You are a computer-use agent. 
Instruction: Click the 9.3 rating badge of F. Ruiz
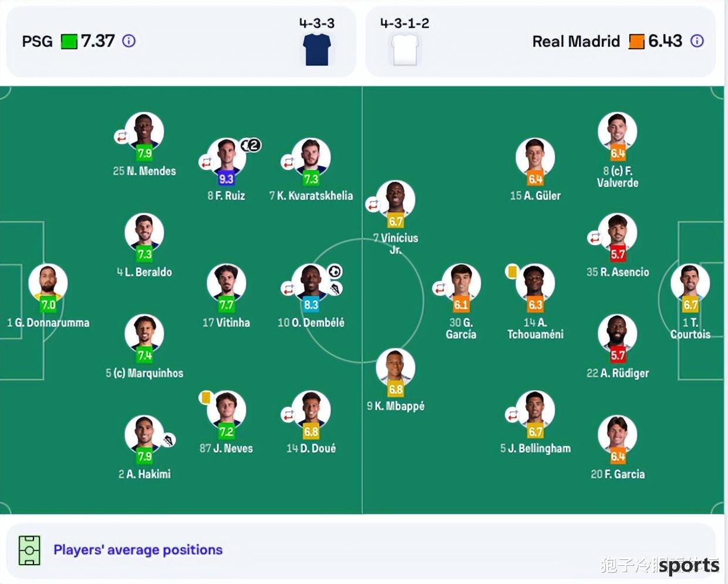coord(226,179)
